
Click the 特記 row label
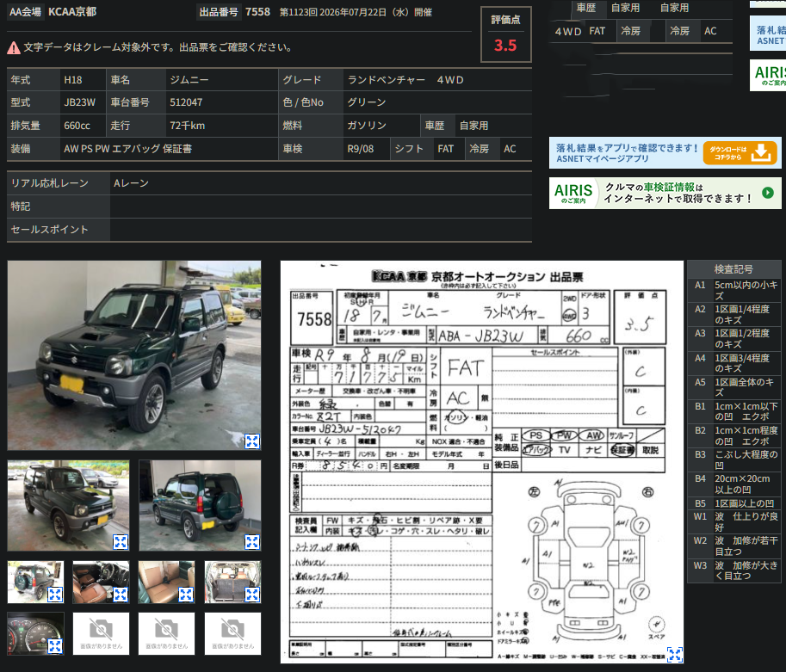[21, 207]
